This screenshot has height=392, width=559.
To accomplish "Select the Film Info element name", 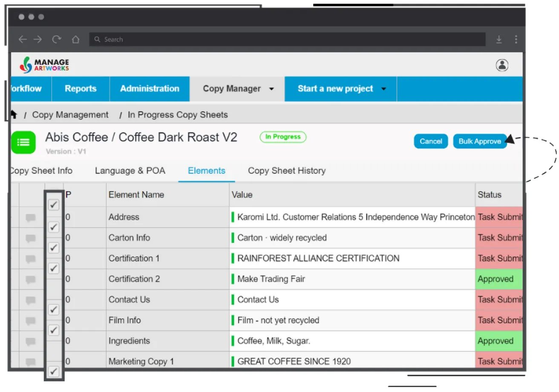I will (x=168, y=320).
